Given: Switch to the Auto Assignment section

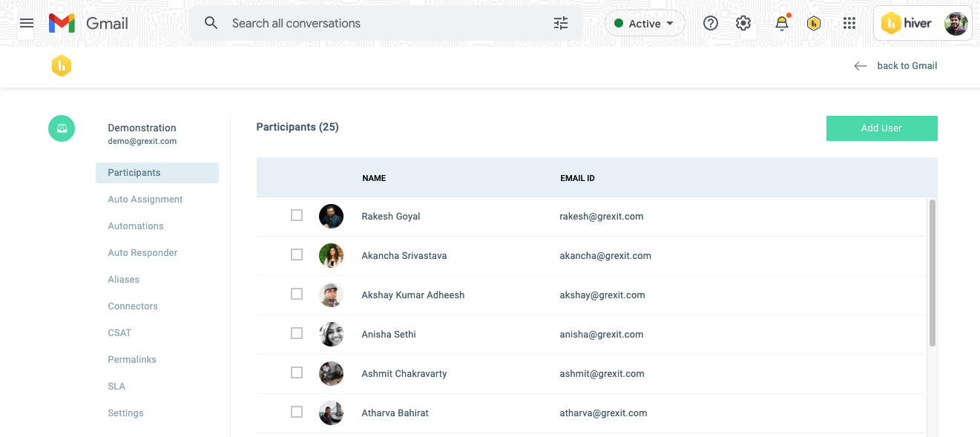Looking at the screenshot, I should click(x=145, y=199).
